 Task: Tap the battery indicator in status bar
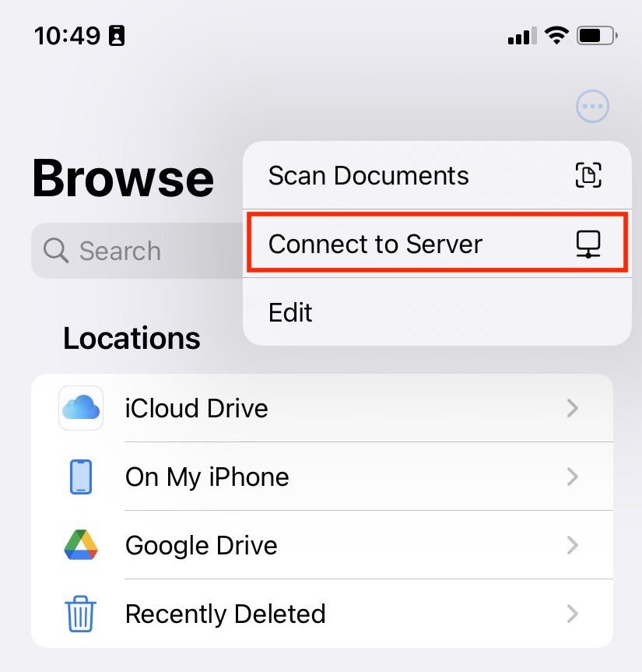tap(597, 35)
